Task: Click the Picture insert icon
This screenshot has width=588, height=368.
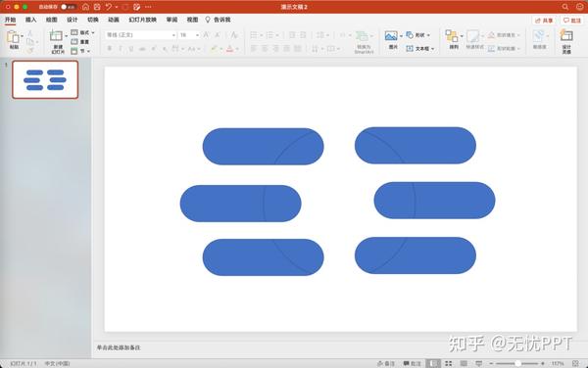Action: 391,36
